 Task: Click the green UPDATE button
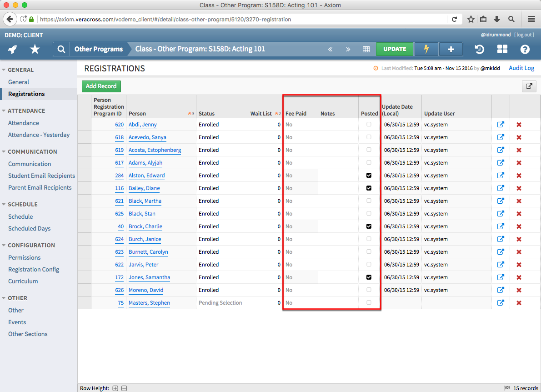(x=395, y=49)
